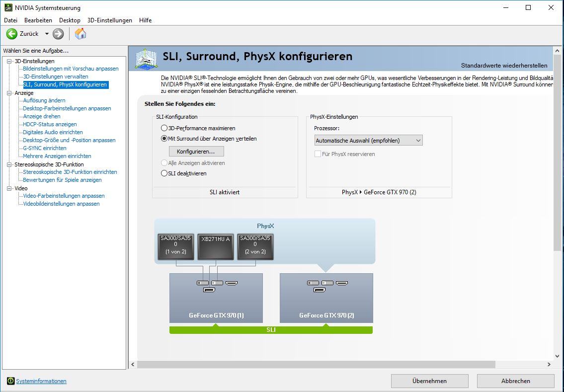This screenshot has width=564, height=392.
Task: Select SLI, Surround, PhysX konfigurieren item
Action: point(65,84)
